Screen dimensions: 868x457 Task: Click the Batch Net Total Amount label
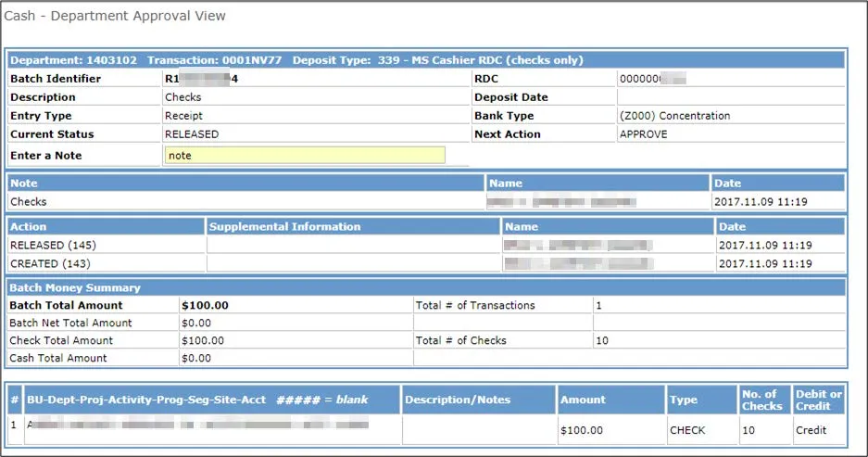tap(70, 323)
